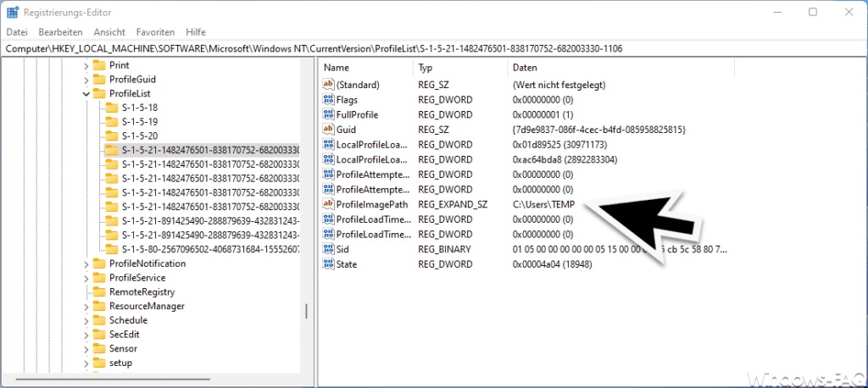Screen dimensions: 868x388
Task: Click the State data '0x00004a04 (18948)'
Action: [553, 264]
